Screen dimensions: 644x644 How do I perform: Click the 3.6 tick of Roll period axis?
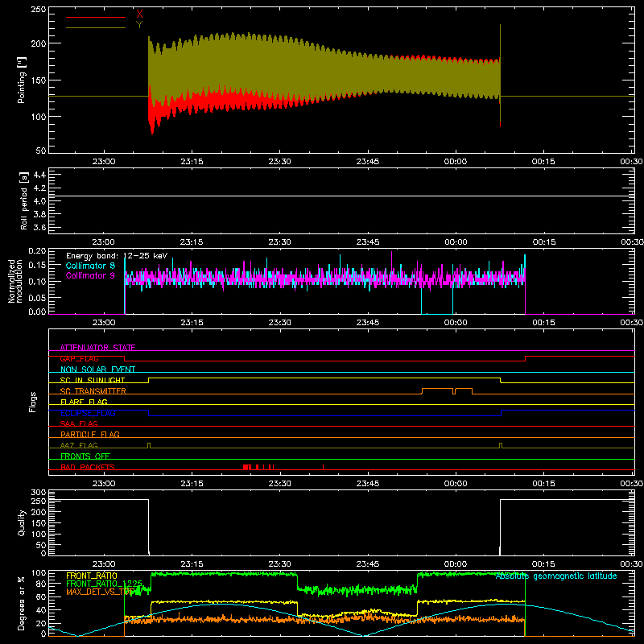pyautogui.click(x=39, y=227)
